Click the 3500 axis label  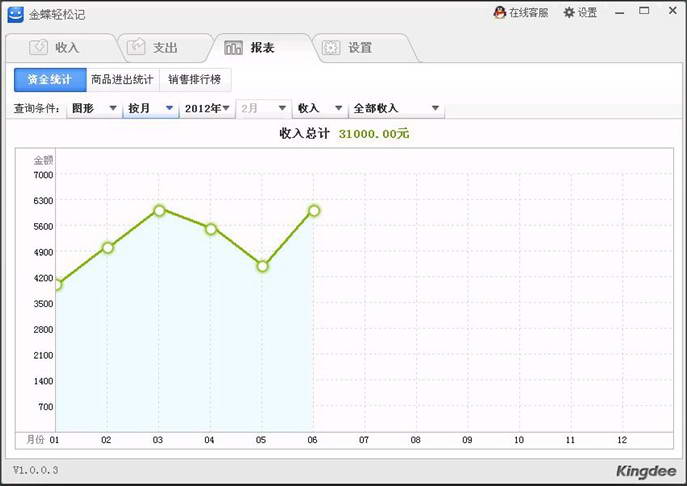(43, 304)
